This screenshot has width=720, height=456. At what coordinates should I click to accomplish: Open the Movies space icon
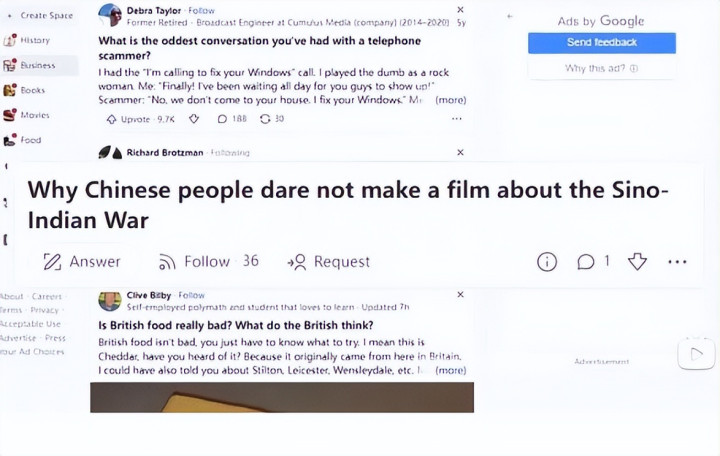pos(10,115)
